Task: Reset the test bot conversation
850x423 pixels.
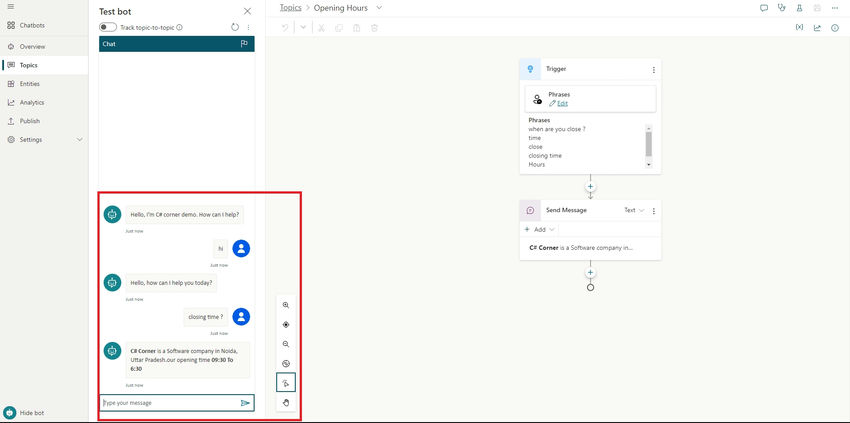Action: [235, 27]
